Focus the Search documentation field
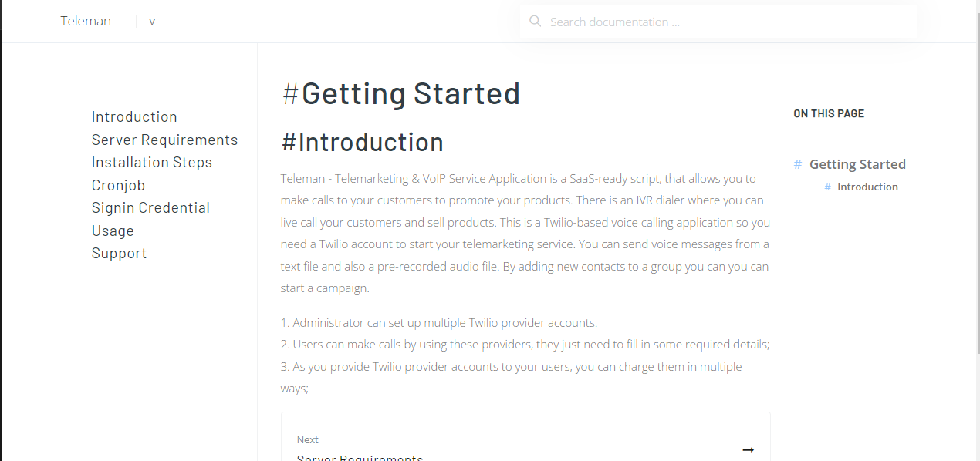The image size is (980, 461). (x=725, y=22)
